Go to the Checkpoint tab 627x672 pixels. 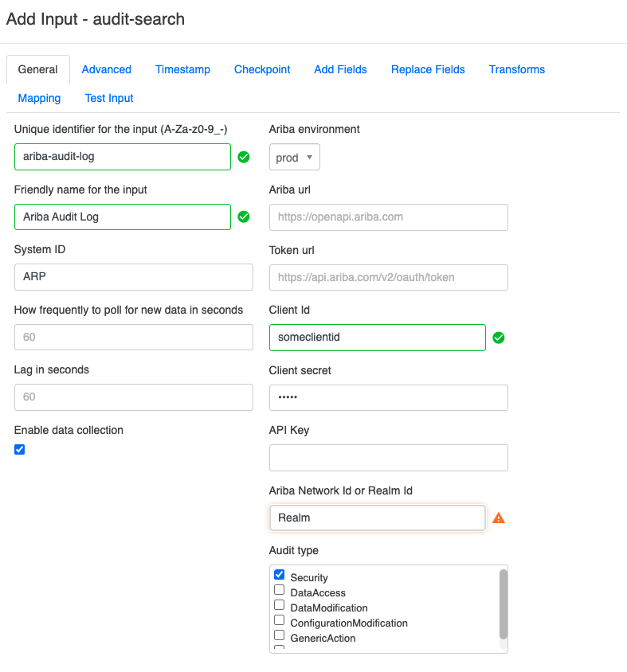click(x=262, y=69)
